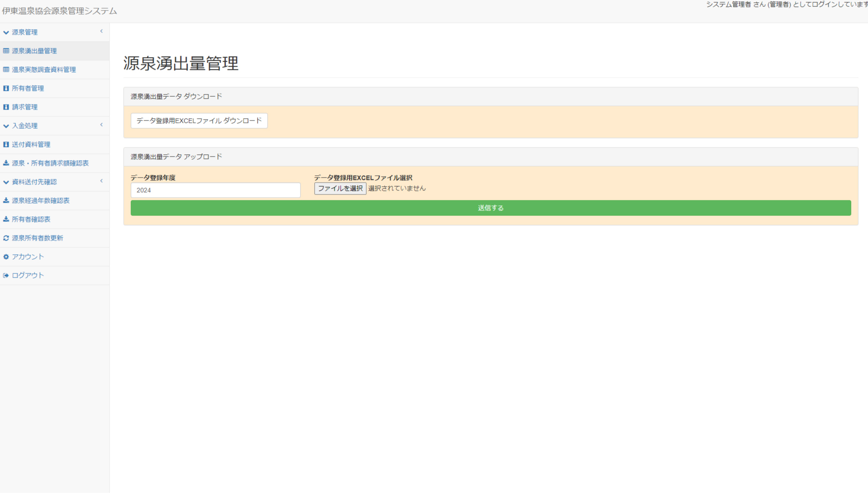Click the card icon next to 所有者管理

tap(5, 88)
